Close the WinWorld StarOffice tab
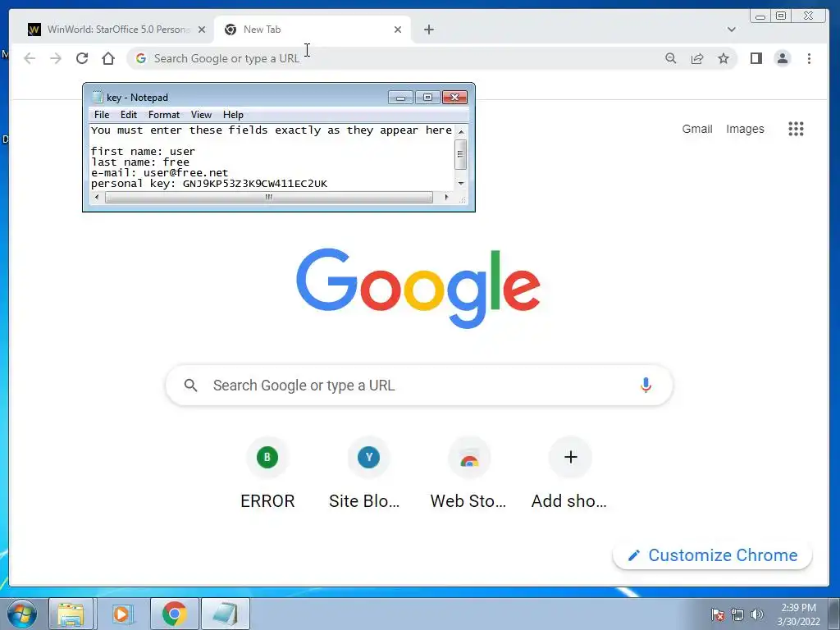Screen dimensions: 840x630 pos(202,30)
